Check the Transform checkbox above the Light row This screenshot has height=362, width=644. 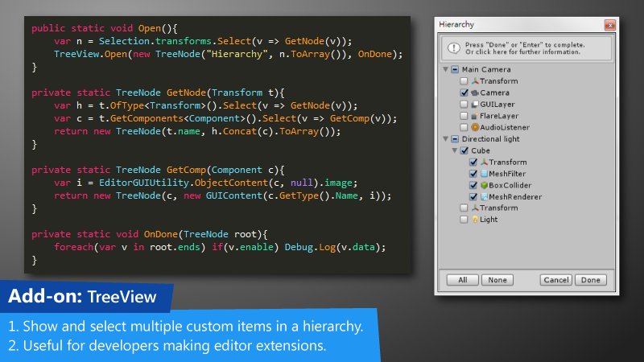[x=464, y=208]
